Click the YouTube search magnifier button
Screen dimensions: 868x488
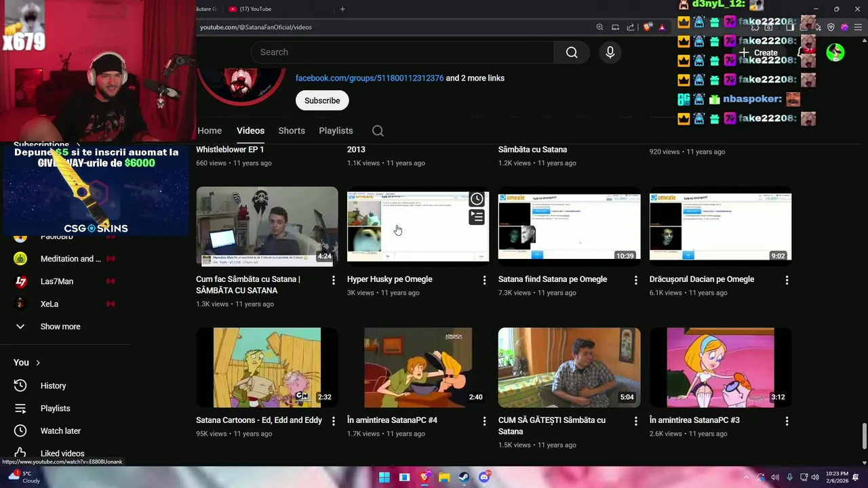point(572,52)
